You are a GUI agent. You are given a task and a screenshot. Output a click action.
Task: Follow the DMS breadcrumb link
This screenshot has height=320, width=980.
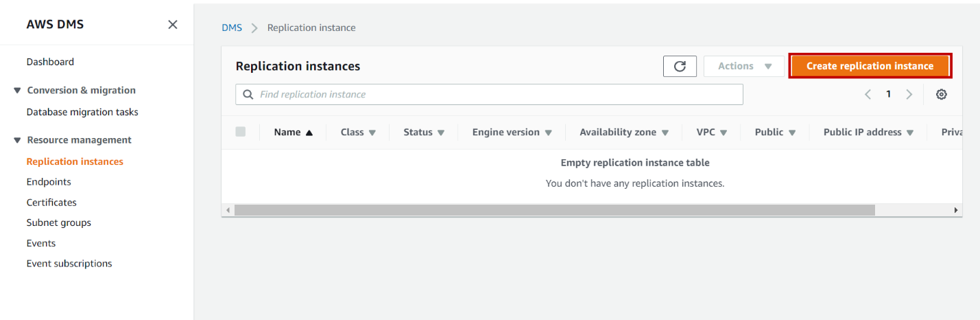tap(232, 28)
